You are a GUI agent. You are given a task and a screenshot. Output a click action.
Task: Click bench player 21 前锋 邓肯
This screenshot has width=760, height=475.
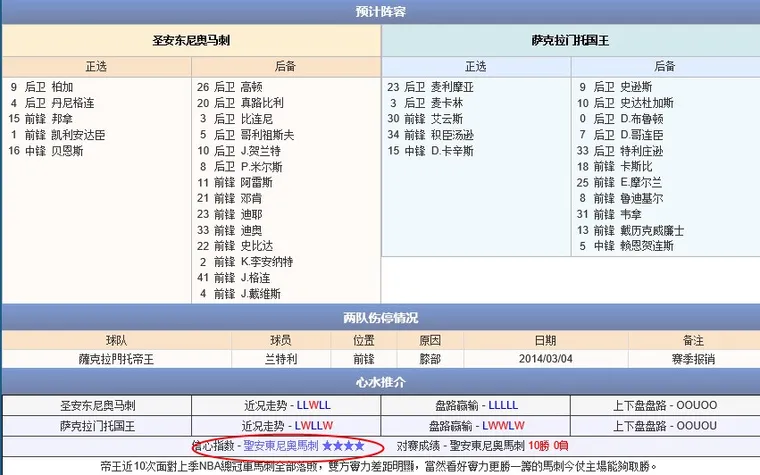(x=230, y=199)
